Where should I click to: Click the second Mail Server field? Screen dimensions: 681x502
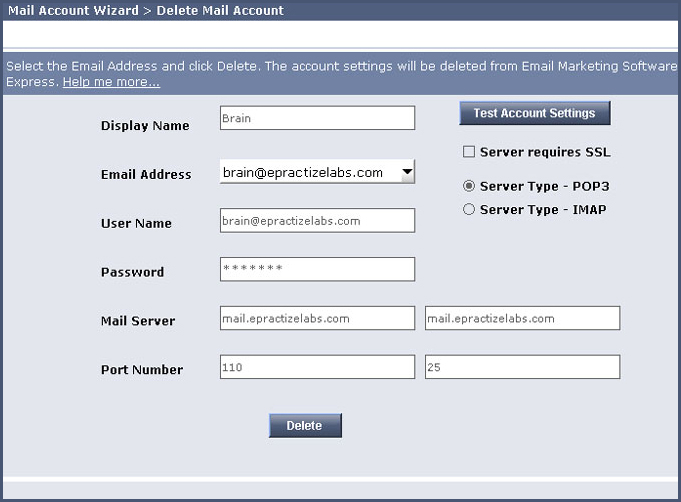click(x=522, y=318)
